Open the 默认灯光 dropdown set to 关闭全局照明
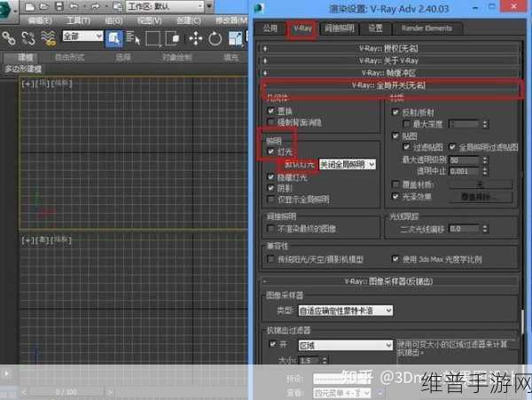Image resolution: width=532 pixels, height=400 pixels. [347, 165]
